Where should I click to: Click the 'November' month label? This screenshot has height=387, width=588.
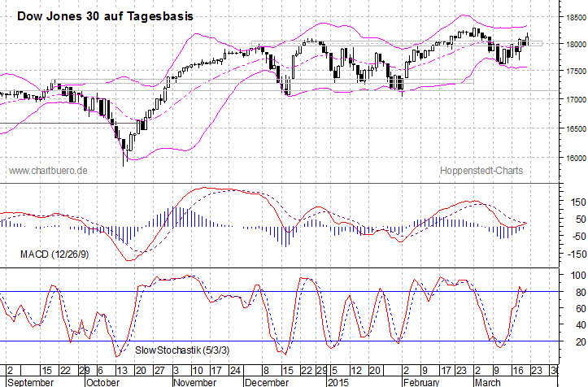[x=195, y=382]
